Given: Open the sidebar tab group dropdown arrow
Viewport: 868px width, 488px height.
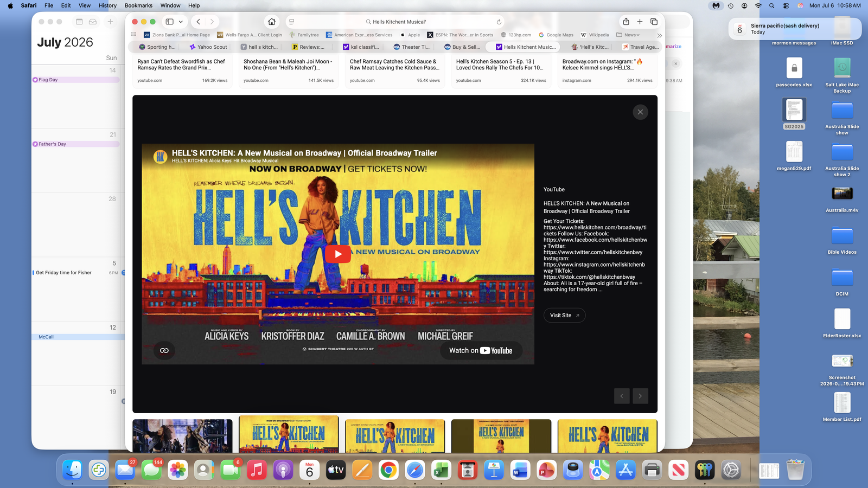Looking at the screenshot, I should pos(181,22).
